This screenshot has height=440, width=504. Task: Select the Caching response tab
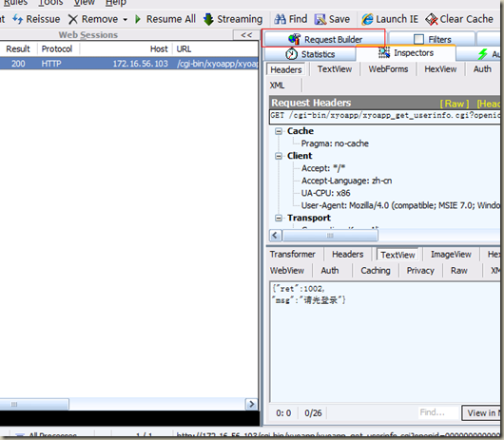coord(376,271)
